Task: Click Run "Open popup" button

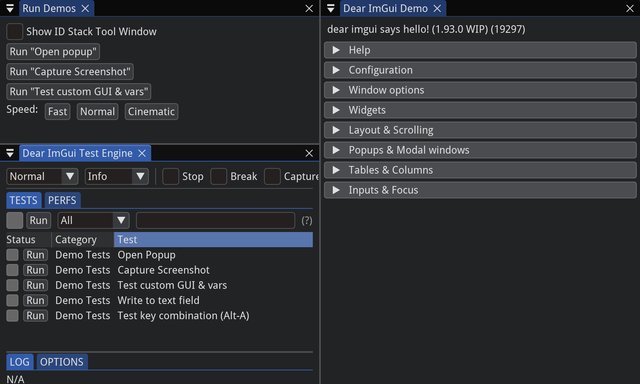Action: pos(53,52)
